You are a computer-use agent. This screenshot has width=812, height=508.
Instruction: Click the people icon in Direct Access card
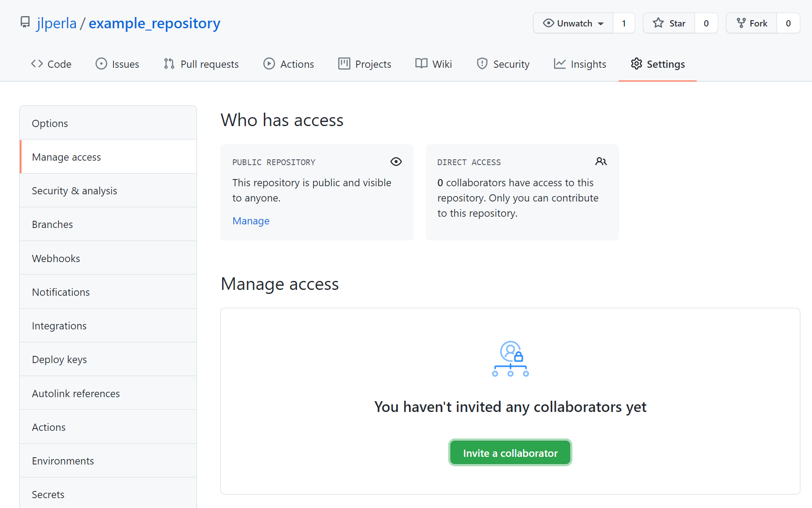601,162
